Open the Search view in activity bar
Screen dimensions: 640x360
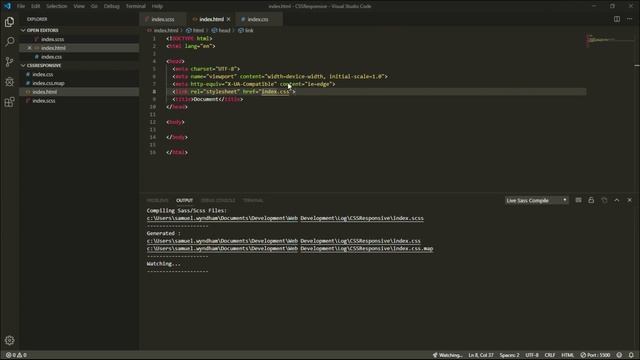click(x=9, y=42)
